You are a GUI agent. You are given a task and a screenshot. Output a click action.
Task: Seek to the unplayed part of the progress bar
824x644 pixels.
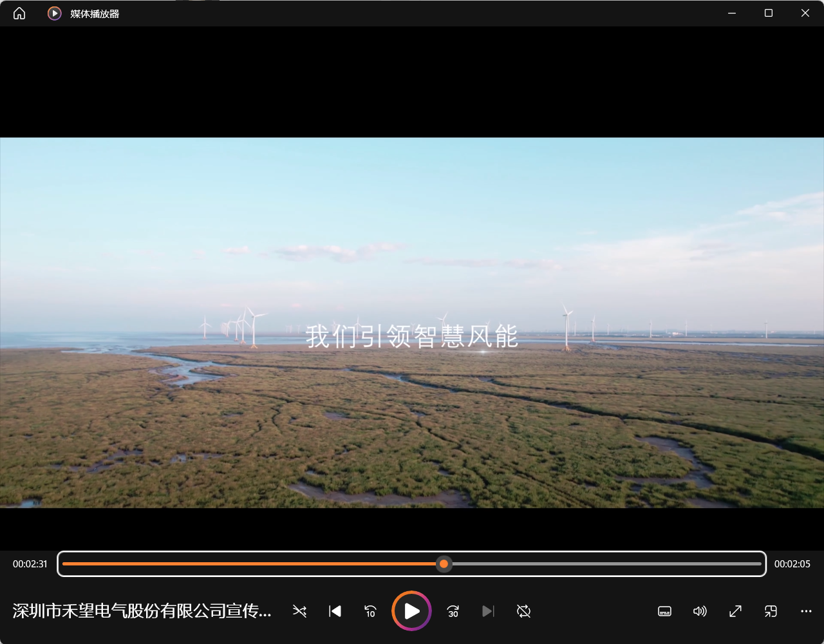click(x=606, y=564)
